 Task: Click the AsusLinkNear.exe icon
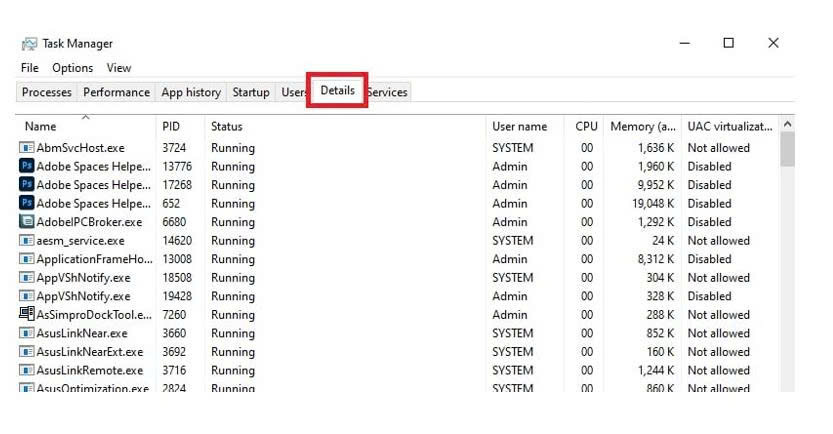coord(27,334)
